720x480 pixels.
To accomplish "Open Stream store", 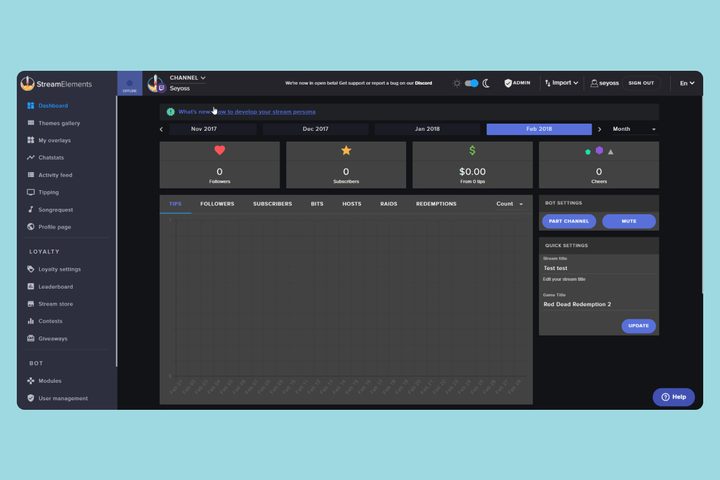I will pyautogui.click(x=50, y=304).
